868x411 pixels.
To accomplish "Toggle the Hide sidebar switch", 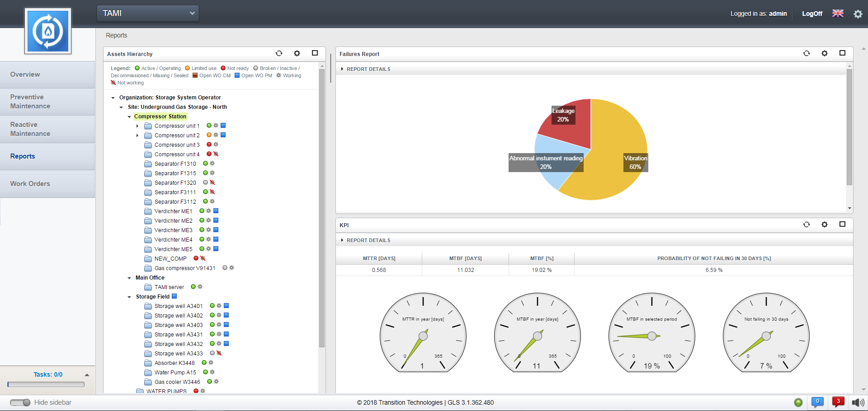I will tap(20, 402).
